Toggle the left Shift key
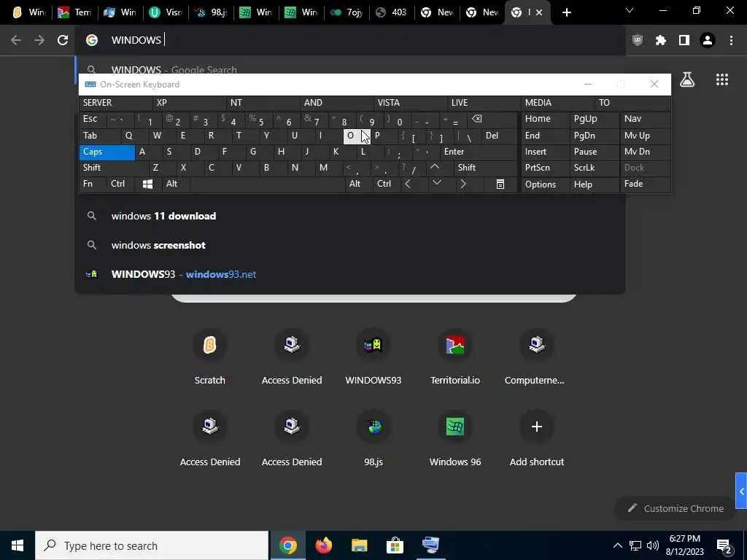 [114, 168]
